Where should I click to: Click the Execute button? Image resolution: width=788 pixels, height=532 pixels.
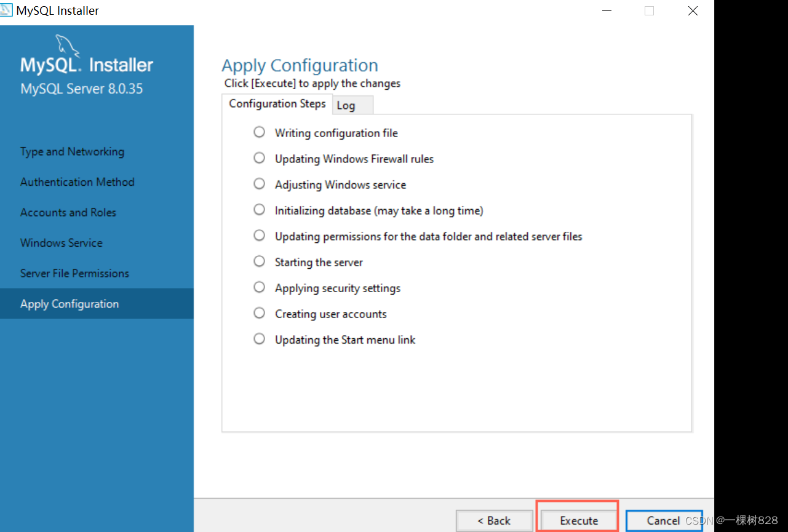coord(578,520)
